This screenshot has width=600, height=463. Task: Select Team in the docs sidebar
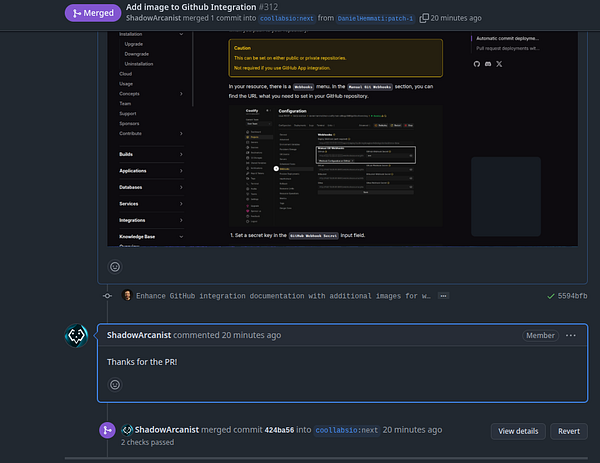(x=125, y=104)
